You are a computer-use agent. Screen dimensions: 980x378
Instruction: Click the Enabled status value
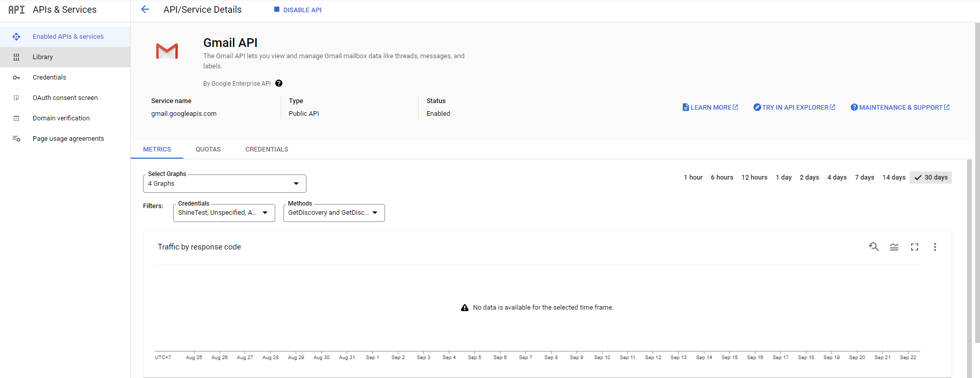(438, 114)
